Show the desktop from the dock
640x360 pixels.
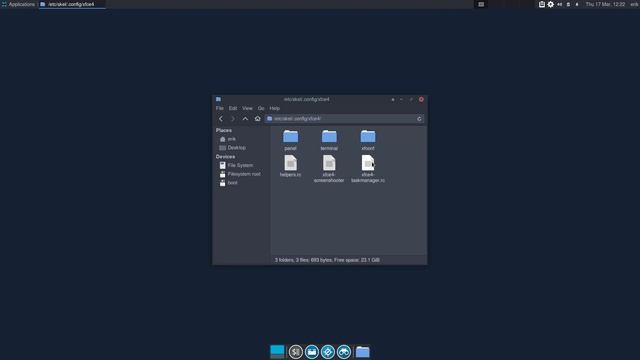coord(277,351)
